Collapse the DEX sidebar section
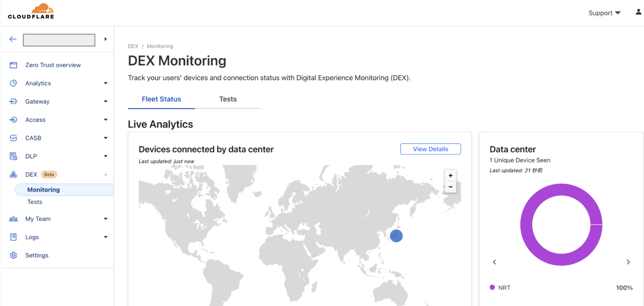The height and width of the screenshot is (306, 644). coord(106,174)
